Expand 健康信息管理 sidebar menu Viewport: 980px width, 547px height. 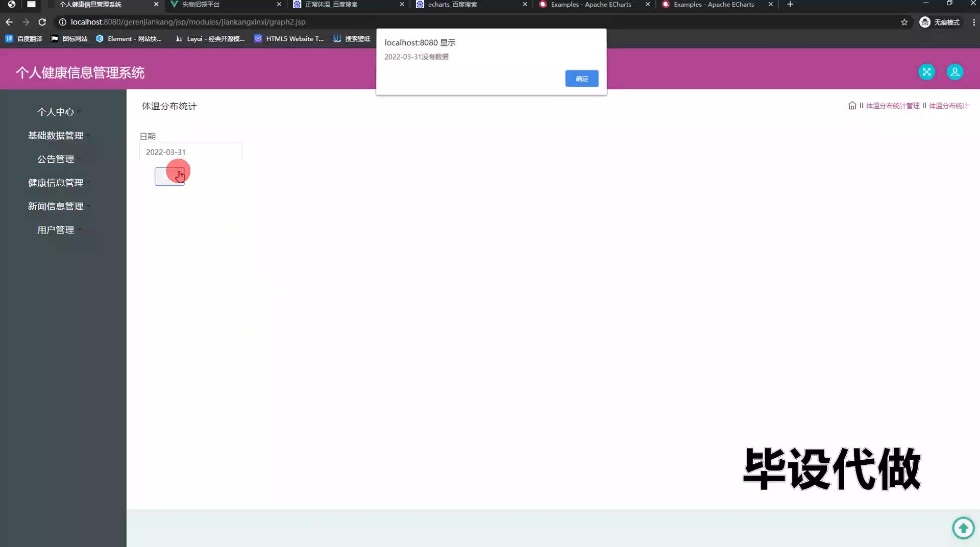pos(56,183)
